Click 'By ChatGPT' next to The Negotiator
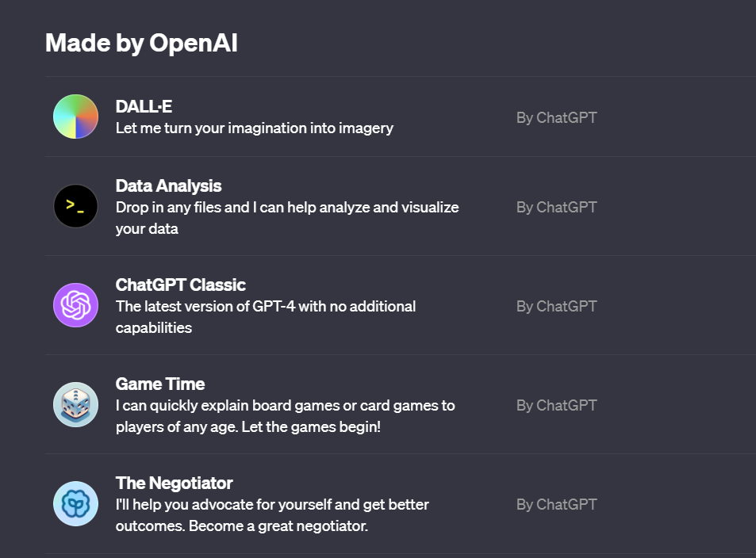The image size is (756, 558). coord(556,505)
